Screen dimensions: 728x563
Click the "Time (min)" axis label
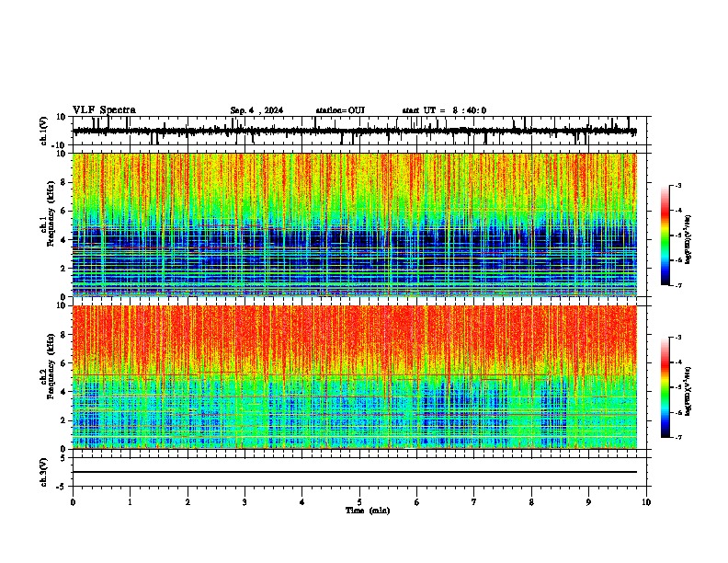pos(368,511)
